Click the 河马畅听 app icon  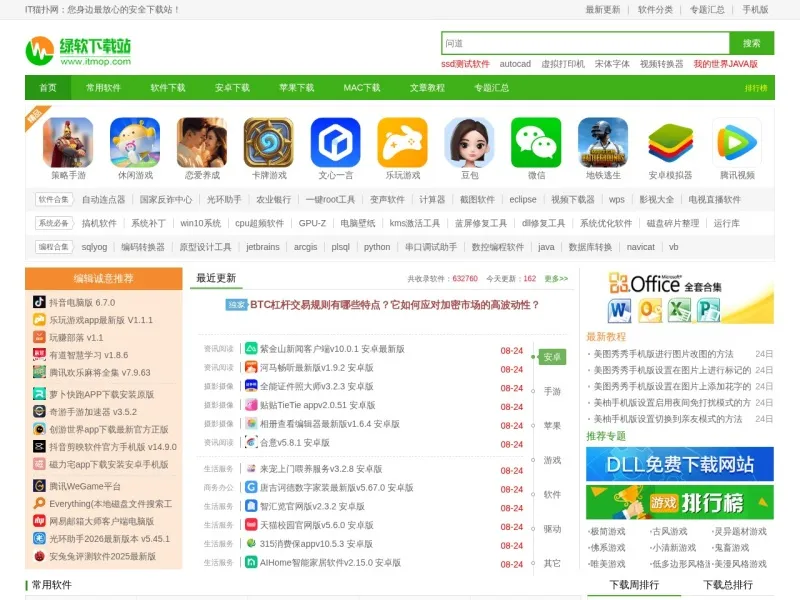[251, 367]
